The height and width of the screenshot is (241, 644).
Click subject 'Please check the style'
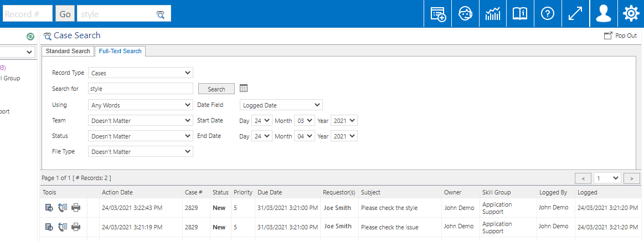click(x=389, y=208)
